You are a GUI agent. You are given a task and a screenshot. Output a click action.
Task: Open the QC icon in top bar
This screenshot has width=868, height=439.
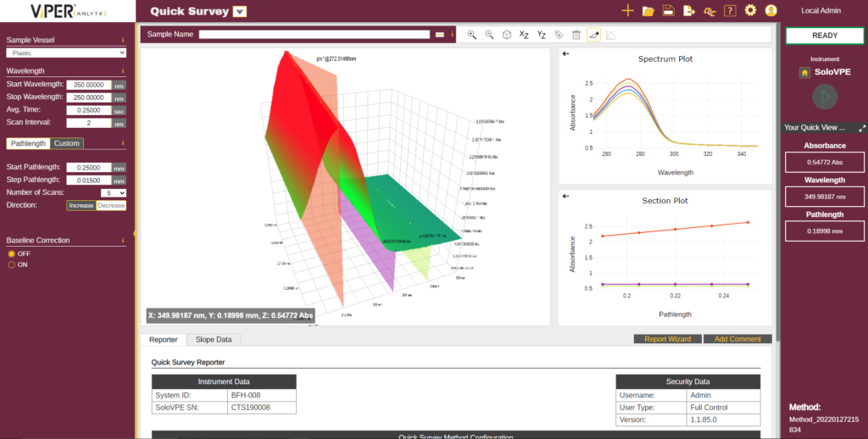(709, 11)
